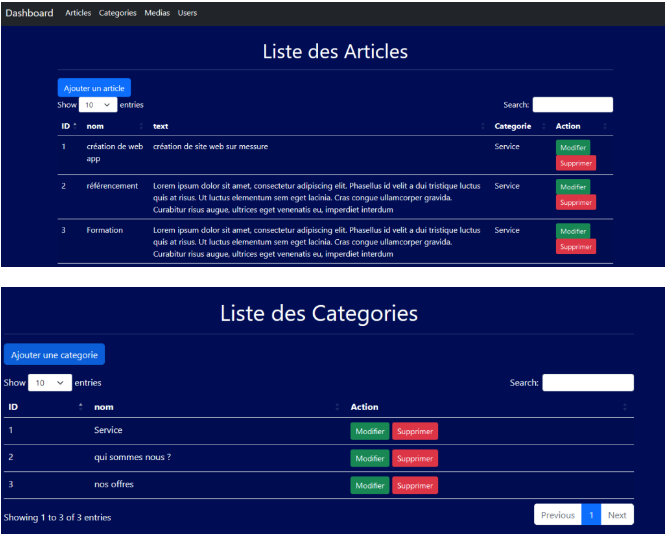Open the Categories menu item

point(118,13)
